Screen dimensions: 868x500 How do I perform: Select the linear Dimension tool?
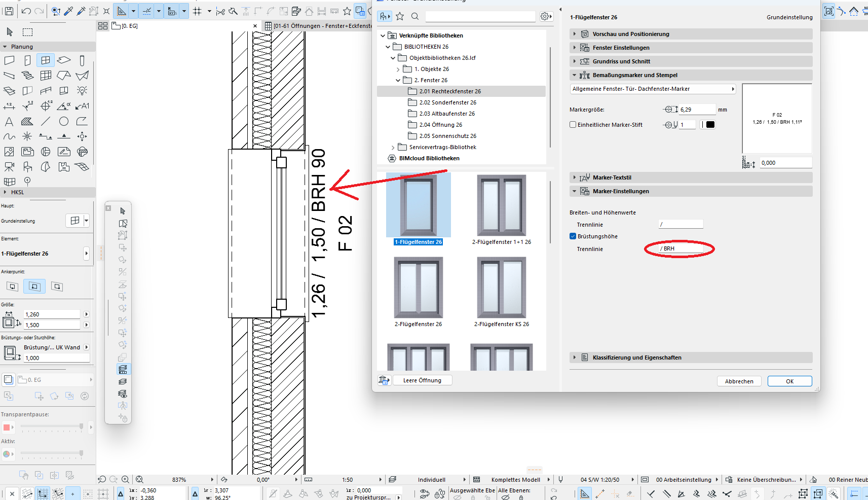pos(9,106)
